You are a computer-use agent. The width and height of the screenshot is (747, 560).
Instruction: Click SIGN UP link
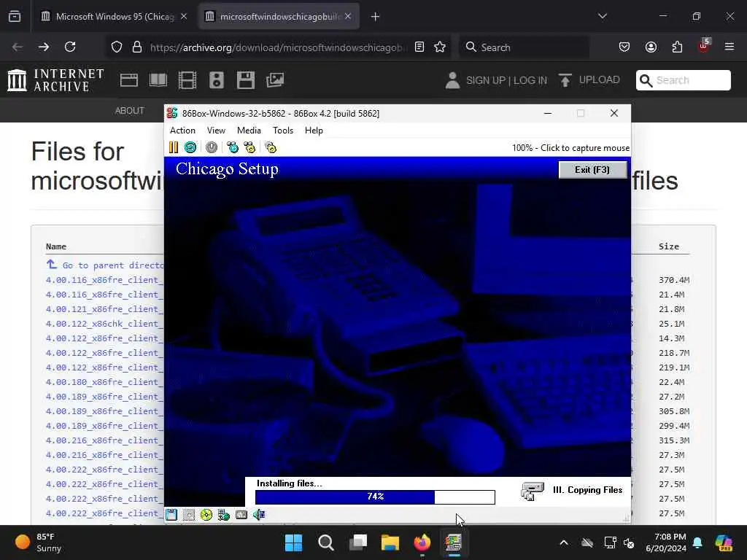486,80
